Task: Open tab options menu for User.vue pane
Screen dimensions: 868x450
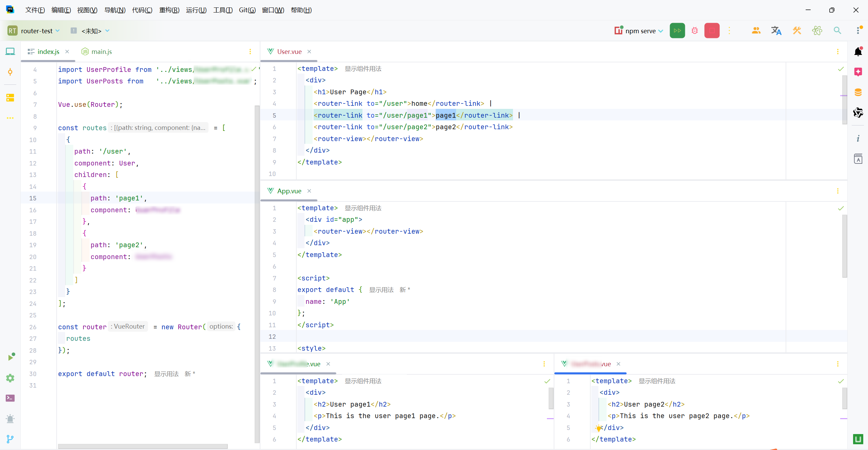Action: point(838,52)
